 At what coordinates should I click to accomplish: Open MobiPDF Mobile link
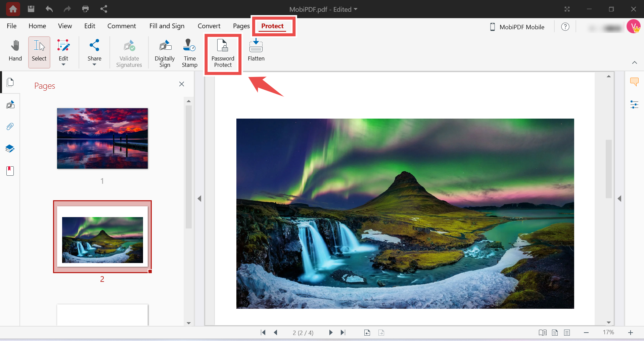517,27
